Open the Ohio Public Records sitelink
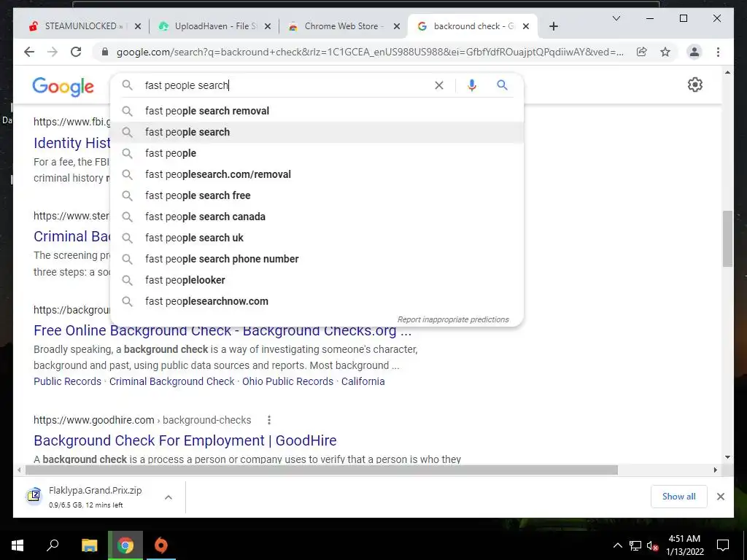 (287, 381)
